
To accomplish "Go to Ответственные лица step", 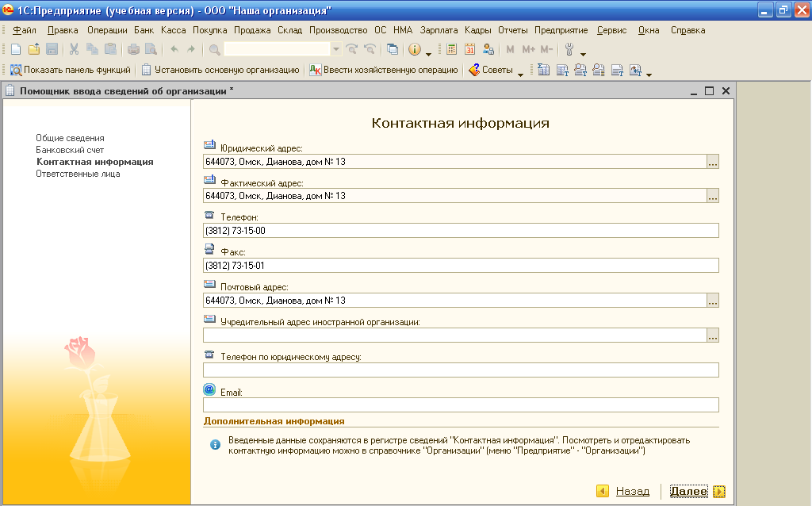I will pyautogui.click(x=78, y=174).
